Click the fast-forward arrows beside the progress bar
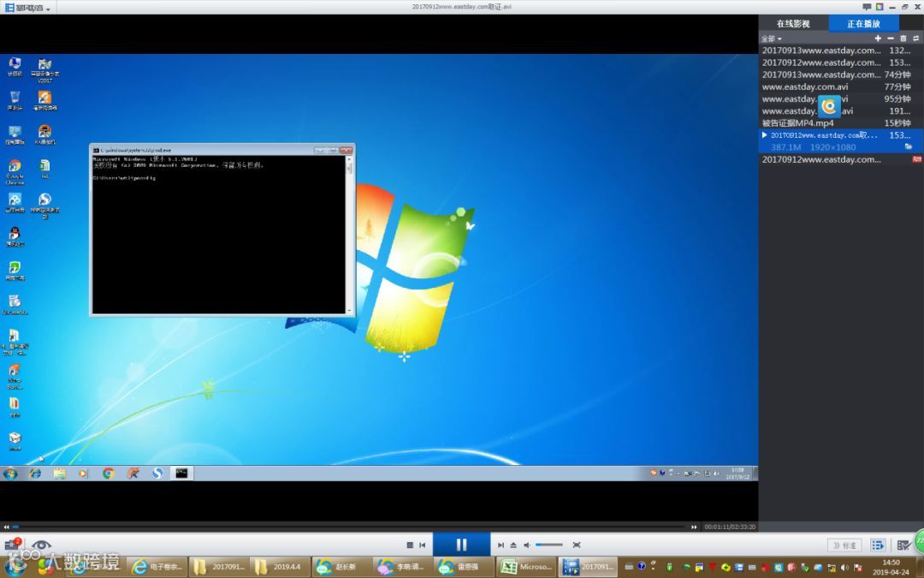The width and height of the screenshot is (924, 578). tap(694, 527)
